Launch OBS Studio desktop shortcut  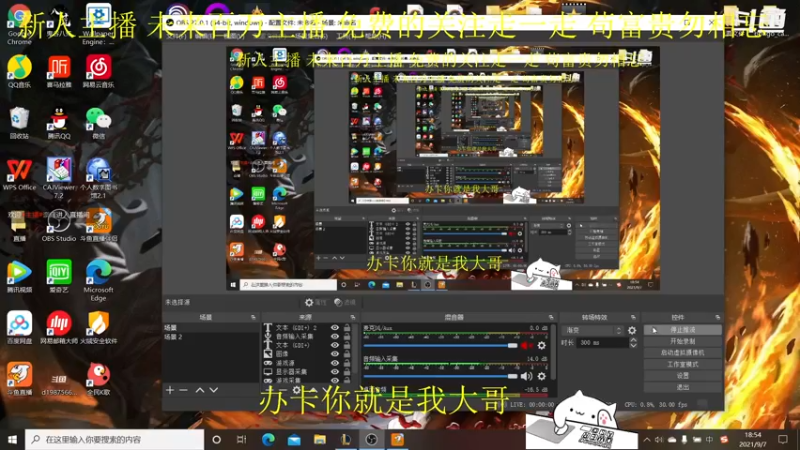tap(59, 225)
